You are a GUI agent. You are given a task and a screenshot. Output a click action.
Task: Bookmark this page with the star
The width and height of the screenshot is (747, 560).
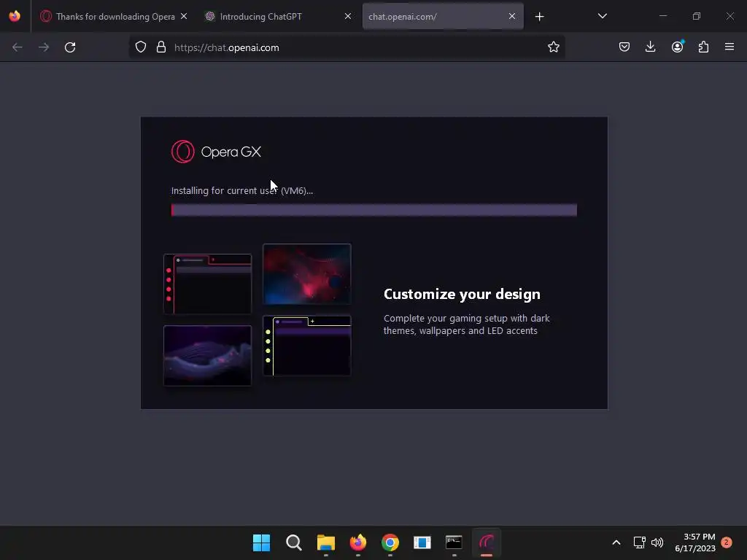coord(553,47)
